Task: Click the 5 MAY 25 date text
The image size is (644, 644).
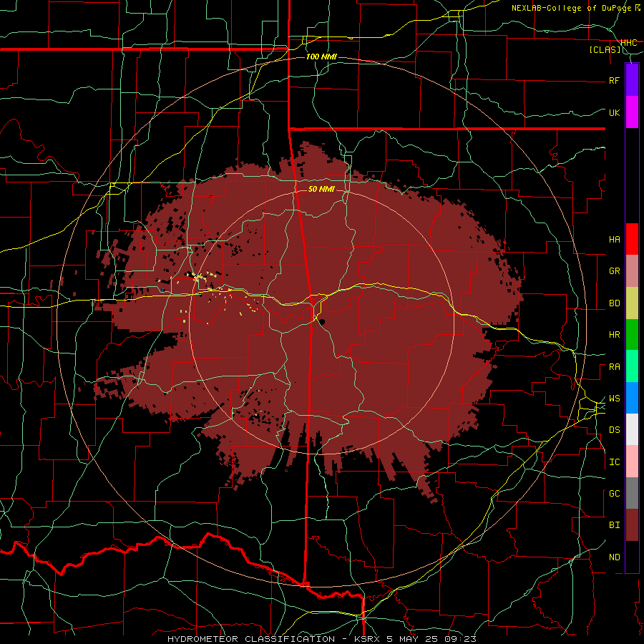Action: (x=411, y=639)
